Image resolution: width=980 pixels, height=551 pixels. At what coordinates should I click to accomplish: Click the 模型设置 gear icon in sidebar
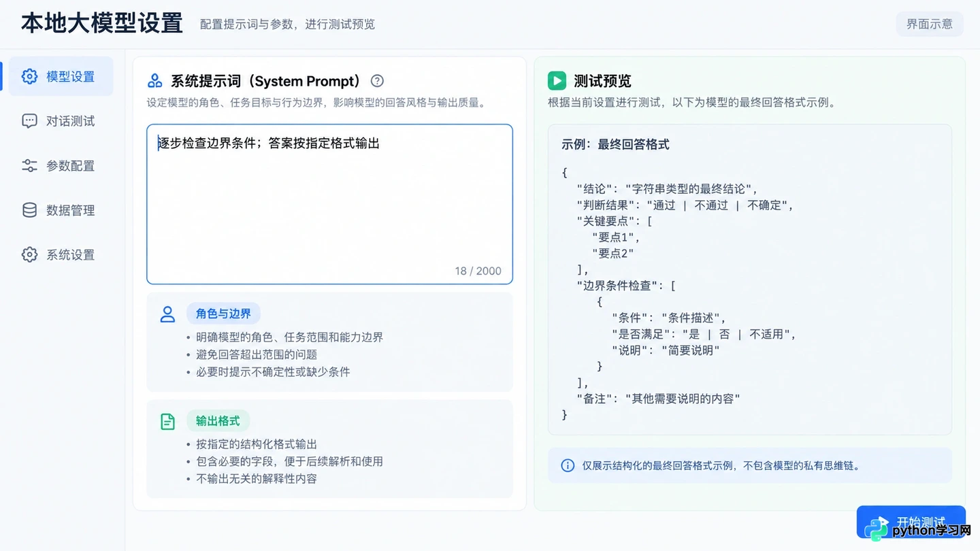point(29,76)
